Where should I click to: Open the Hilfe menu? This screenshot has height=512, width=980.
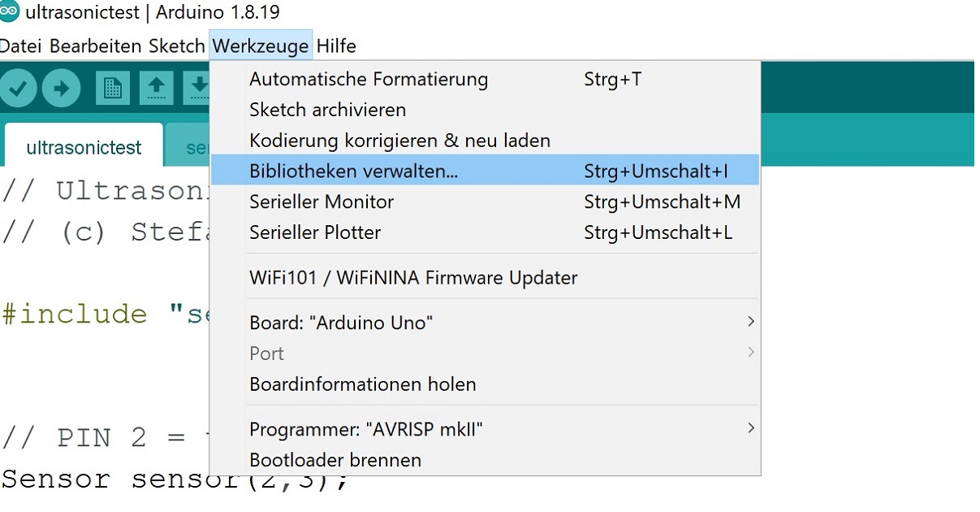(x=336, y=46)
